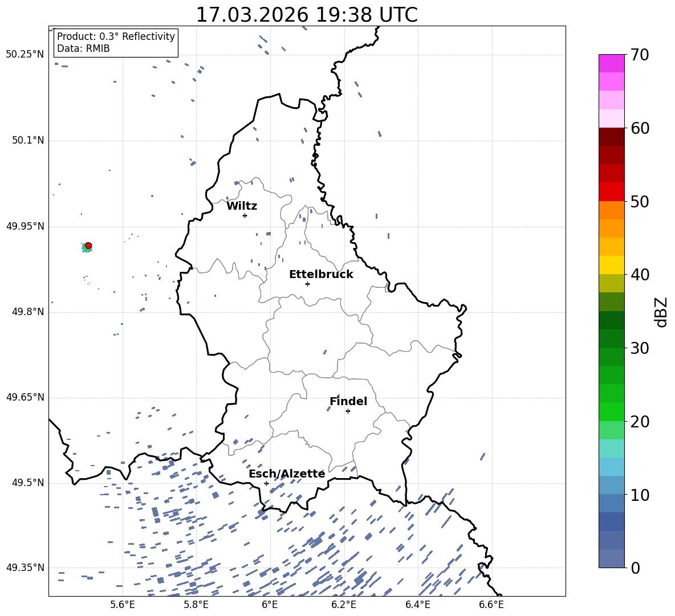Screen dimensions: 675x616
Task: Click the Ettelbruck cross marker
Action: (307, 284)
